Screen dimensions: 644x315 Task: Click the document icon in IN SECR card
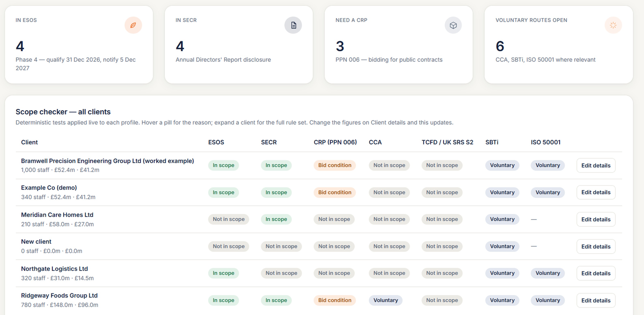293,25
